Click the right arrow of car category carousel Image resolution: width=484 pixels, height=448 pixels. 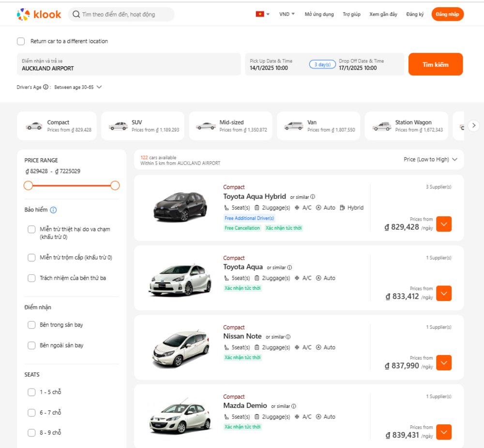click(474, 126)
